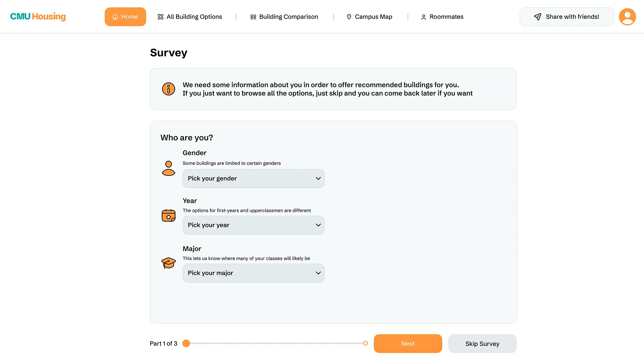
Task: Click the CMU Housing logo
Action: tap(38, 16)
